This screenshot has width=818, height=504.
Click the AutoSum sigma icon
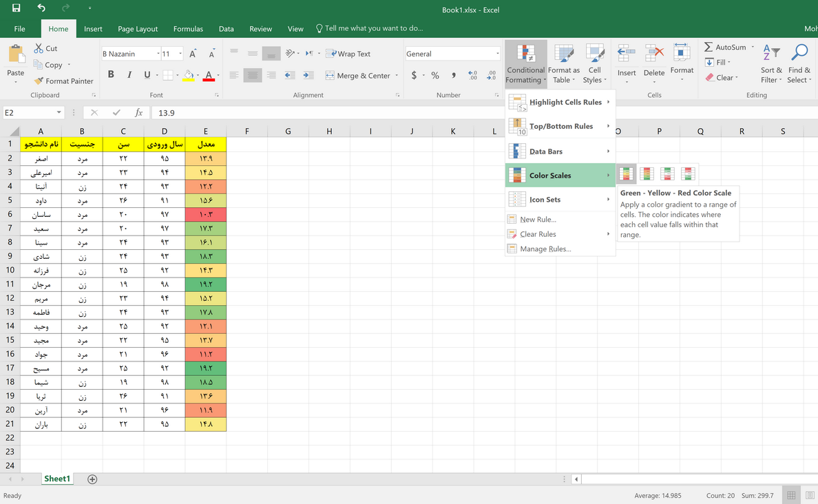pyautogui.click(x=709, y=48)
